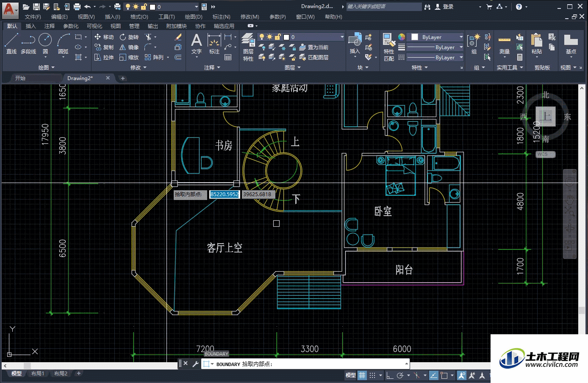This screenshot has width=588, height=383.
Task: Click Match Properties (特性匹配) icon
Action: pos(389,47)
